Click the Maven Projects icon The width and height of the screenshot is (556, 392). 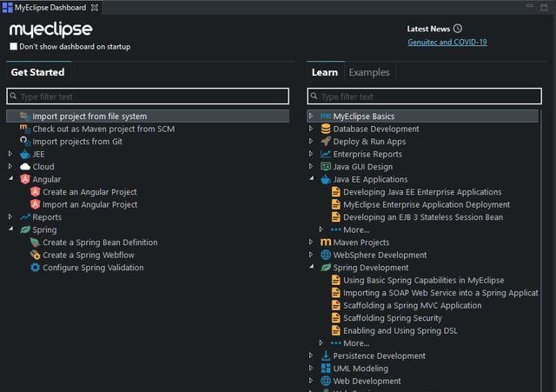[x=326, y=243]
